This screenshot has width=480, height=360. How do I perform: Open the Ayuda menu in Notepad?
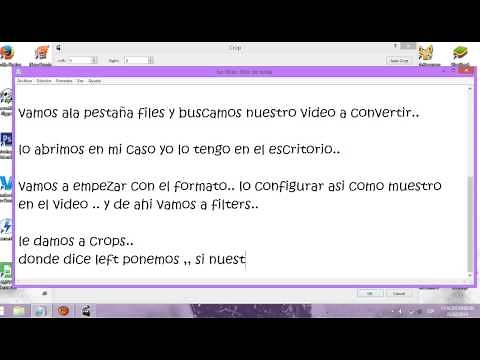coord(94,81)
